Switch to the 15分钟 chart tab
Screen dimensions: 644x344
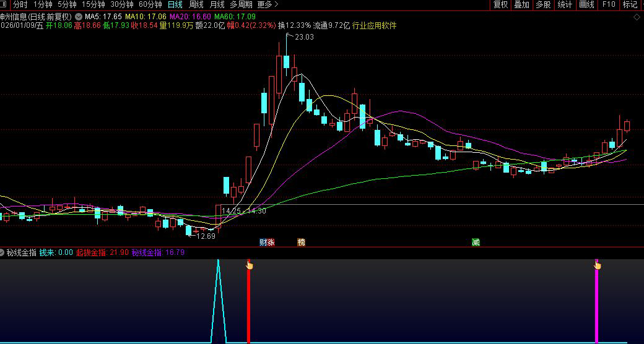[x=94, y=5]
